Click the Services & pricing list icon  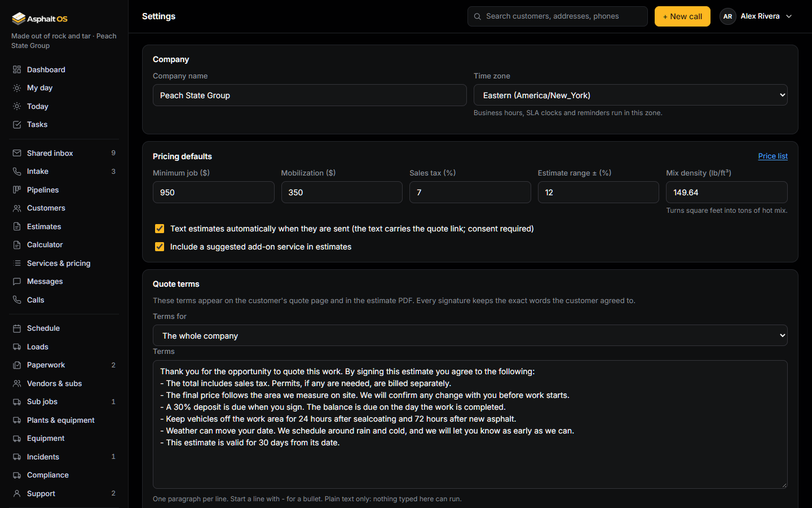(17, 263)
